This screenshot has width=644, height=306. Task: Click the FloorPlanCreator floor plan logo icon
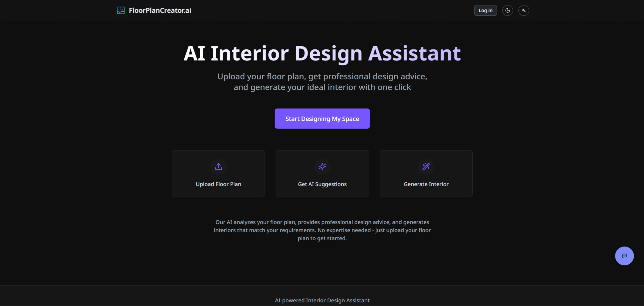pos(121,11)
